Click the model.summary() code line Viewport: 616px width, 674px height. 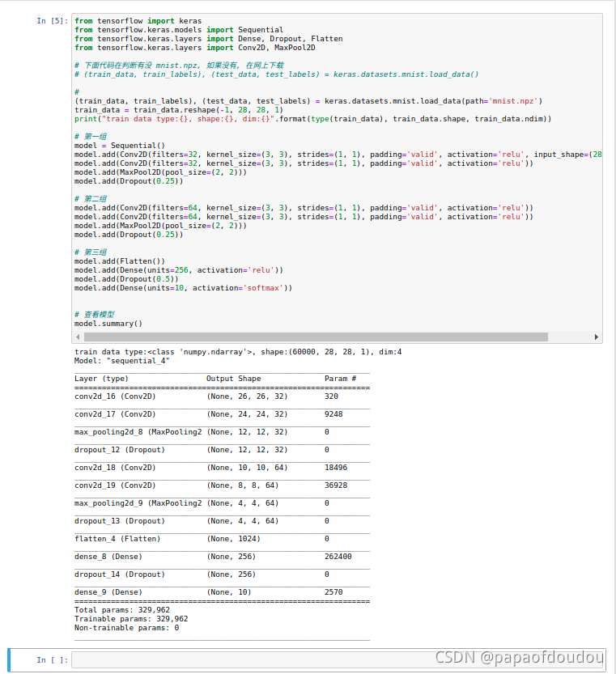[108, 324]
